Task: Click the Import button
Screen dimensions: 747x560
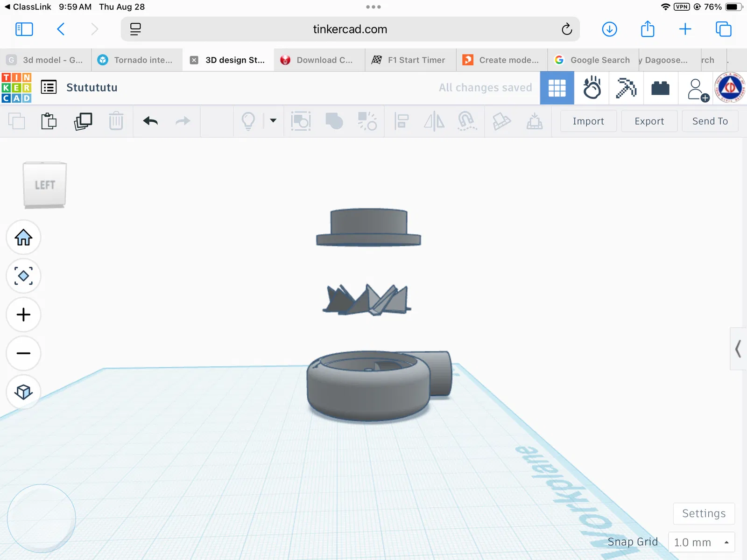Action: [588, 121]
